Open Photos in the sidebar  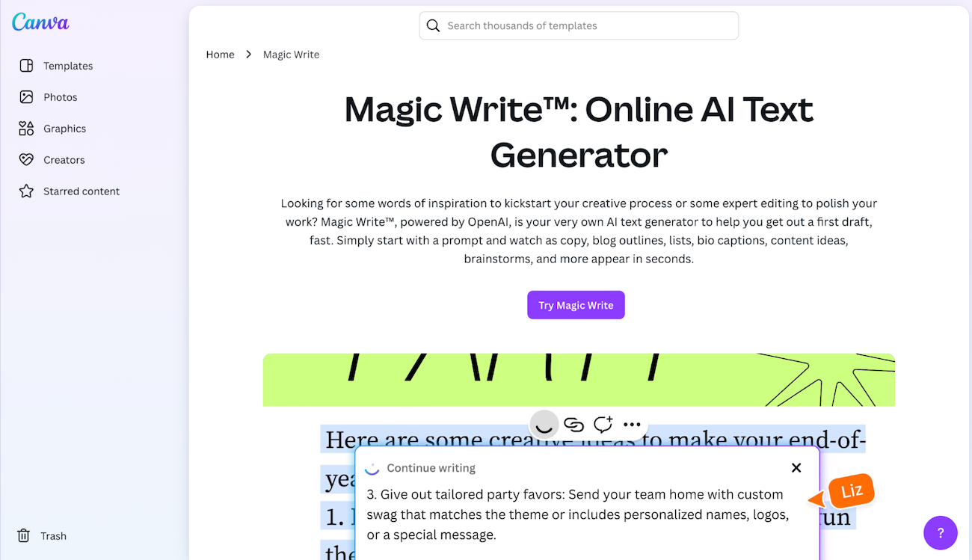point(49,97)
